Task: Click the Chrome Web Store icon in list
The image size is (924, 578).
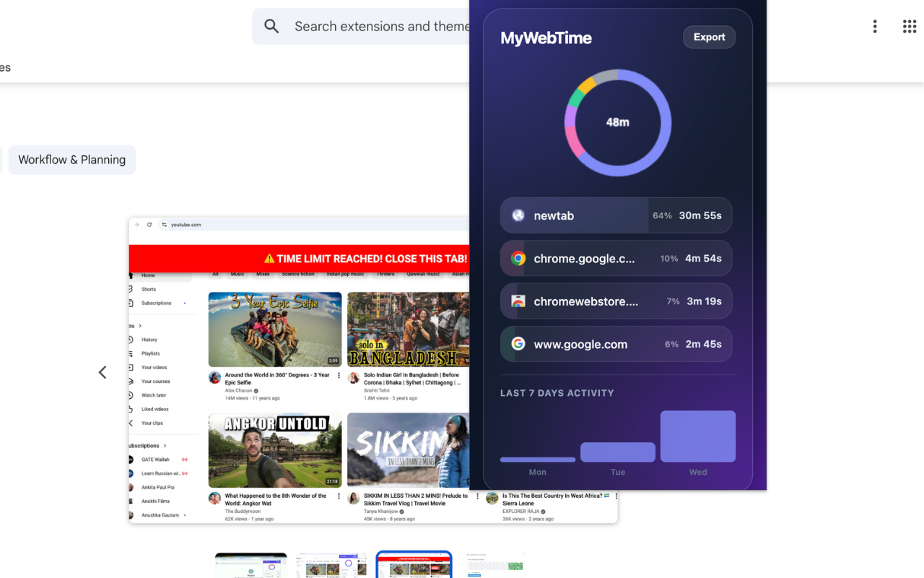Action: click(x=518, y=301)
